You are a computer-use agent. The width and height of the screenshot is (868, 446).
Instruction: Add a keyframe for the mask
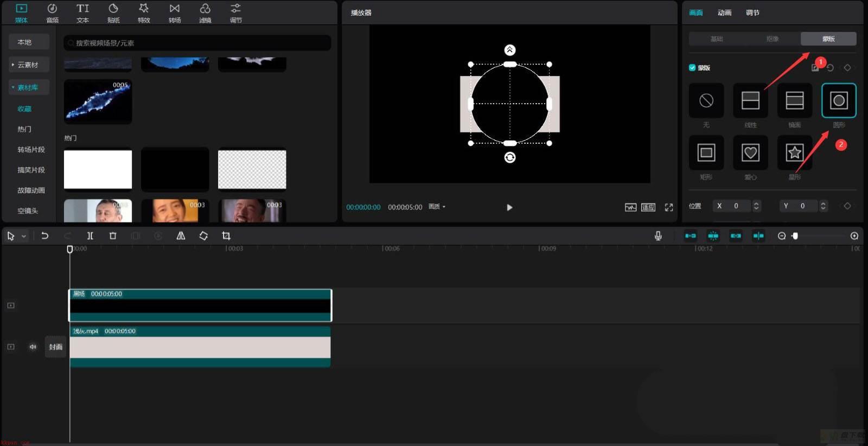pos(847,68)
